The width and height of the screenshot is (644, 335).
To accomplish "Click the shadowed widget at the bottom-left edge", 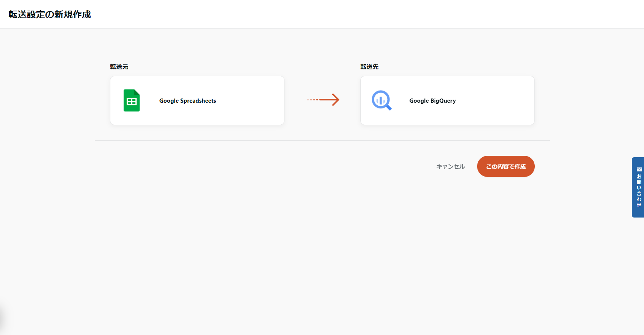I will point(2,318).
